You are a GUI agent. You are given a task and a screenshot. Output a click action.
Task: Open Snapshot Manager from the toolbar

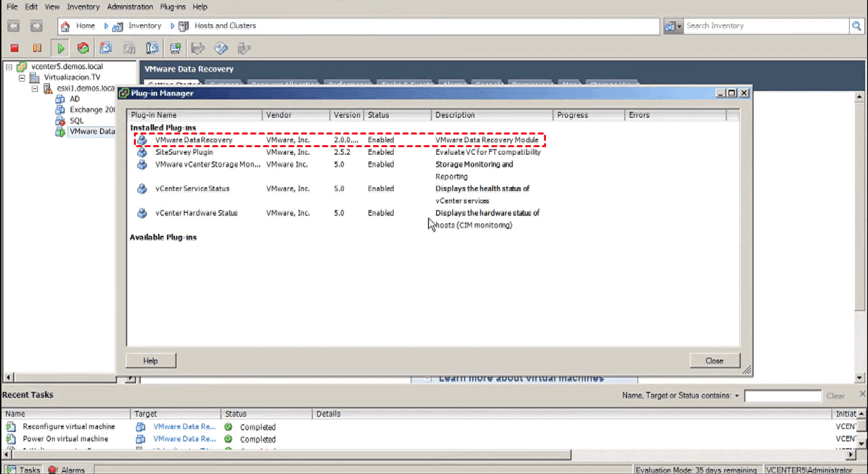(152, 48)
